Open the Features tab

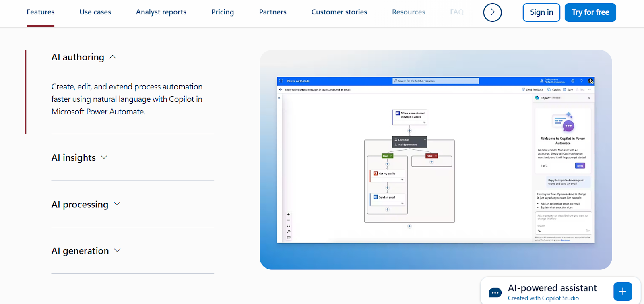coord(41,12)
